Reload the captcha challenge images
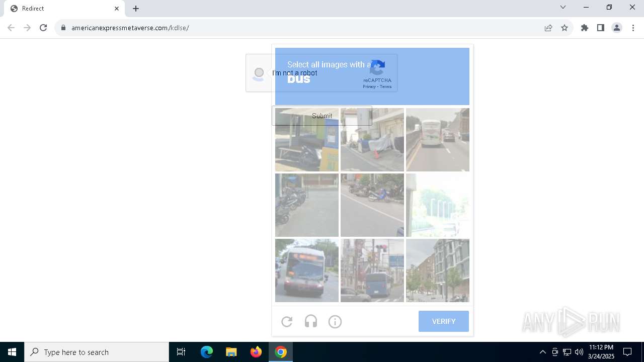The image size is (644, 362). 287,321
